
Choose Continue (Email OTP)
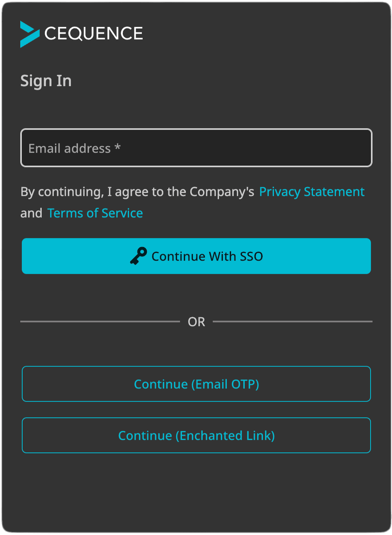[196, 384]
